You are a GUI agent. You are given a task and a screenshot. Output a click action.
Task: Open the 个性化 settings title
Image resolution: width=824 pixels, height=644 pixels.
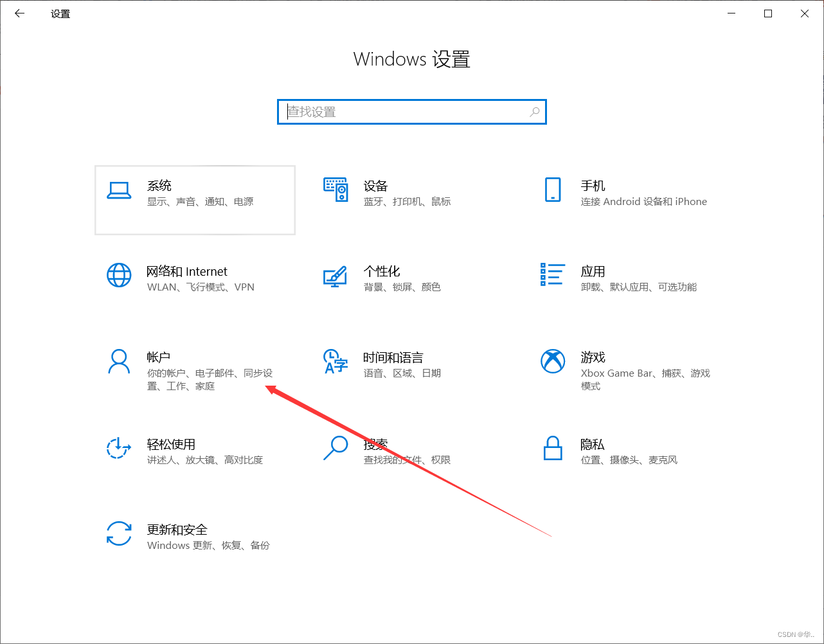(x=382, y=271)
